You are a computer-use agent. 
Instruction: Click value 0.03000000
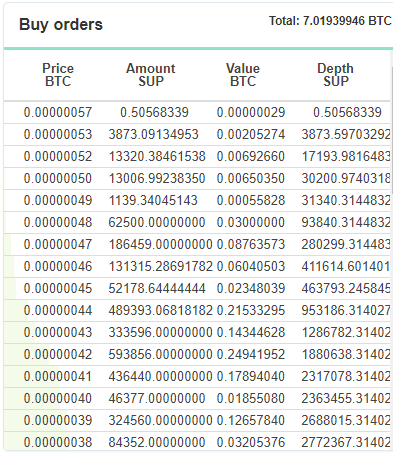pyautogui.click(x=251, y=222)
